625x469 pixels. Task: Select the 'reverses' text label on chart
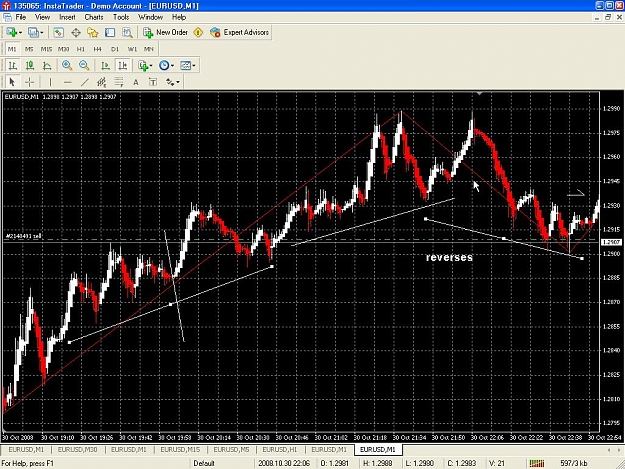click(x=449, y=257)
